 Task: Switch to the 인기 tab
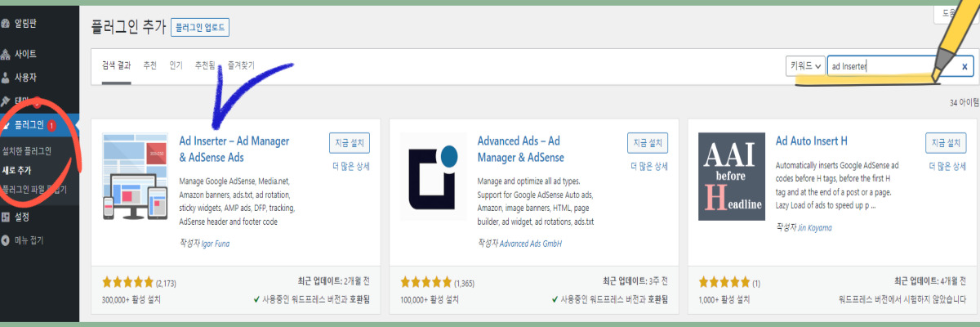[x=176, y=65]
